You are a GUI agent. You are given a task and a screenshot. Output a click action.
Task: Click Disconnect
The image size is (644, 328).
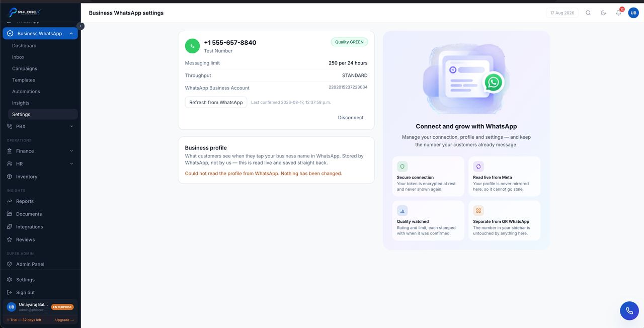point(351,118)
